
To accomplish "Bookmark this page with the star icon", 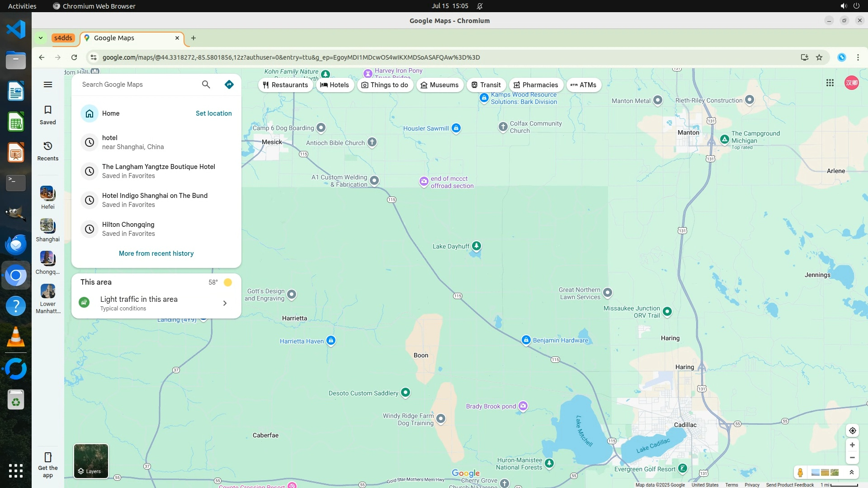I will pos(819,57).
